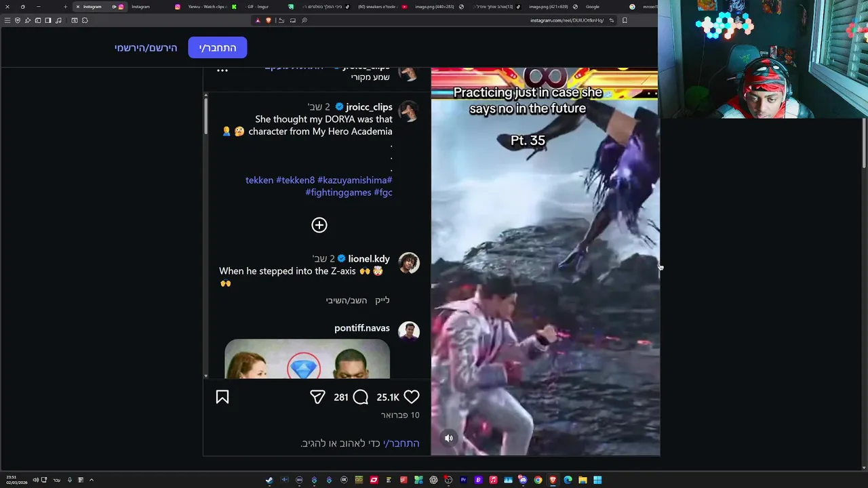Click the Brave Shields lion icon in address bar
The height and width of the screenshot is (488, 868).
coord(269,20)
